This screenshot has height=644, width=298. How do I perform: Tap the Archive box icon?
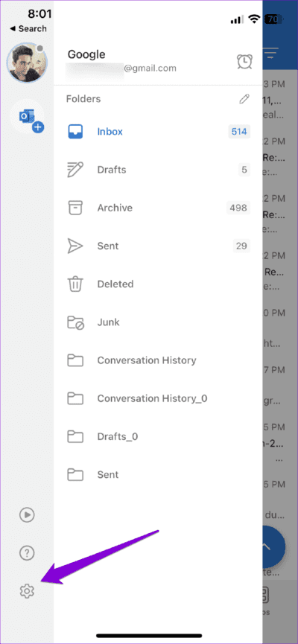pyautogui.click(x=74, y=208)
